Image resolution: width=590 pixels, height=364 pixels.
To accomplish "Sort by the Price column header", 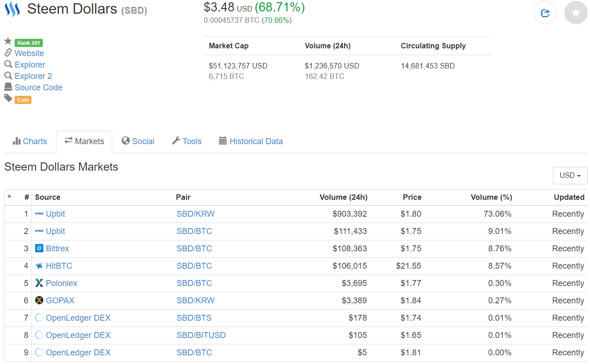I will (x=412, y=197).
